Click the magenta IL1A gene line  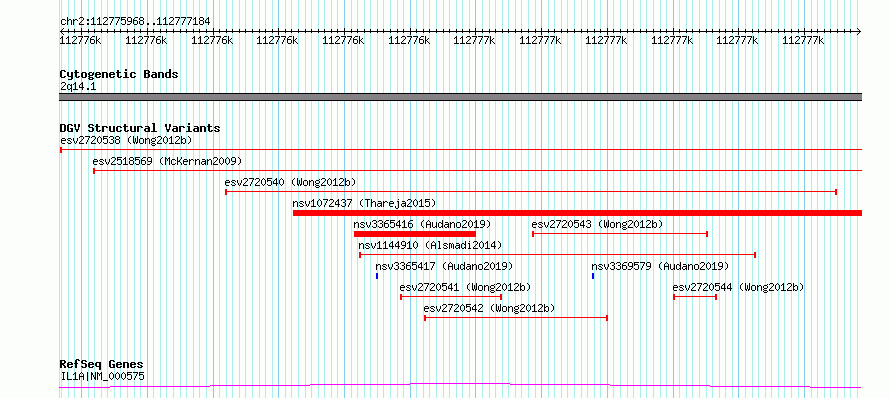(460, 386)
